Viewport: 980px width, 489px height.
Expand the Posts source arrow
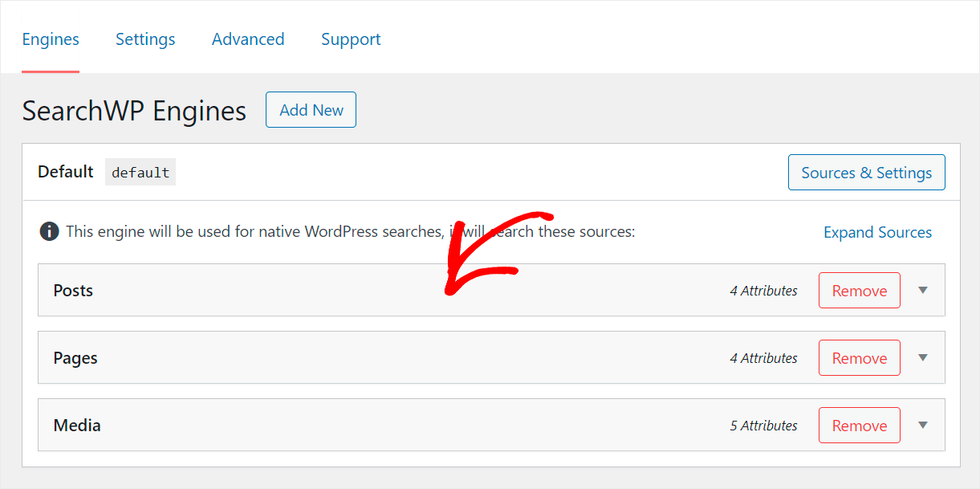pos(923,291)
